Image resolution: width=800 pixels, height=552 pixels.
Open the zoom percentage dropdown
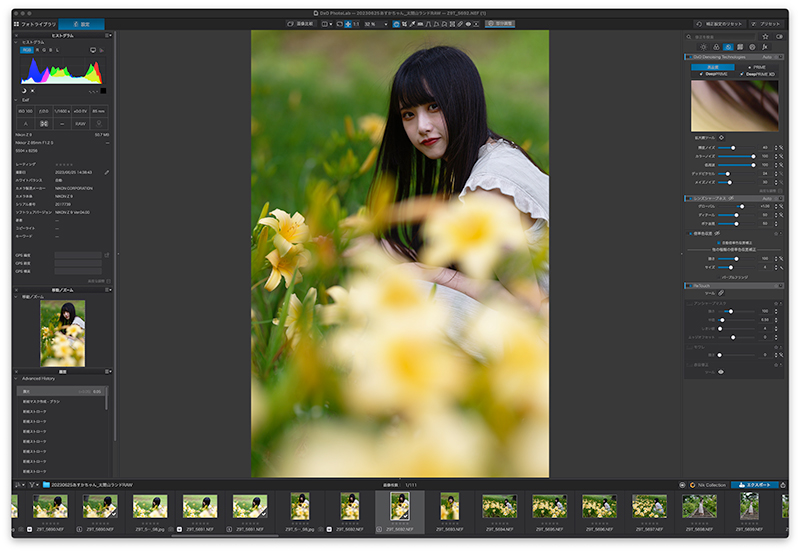[376, 24]
